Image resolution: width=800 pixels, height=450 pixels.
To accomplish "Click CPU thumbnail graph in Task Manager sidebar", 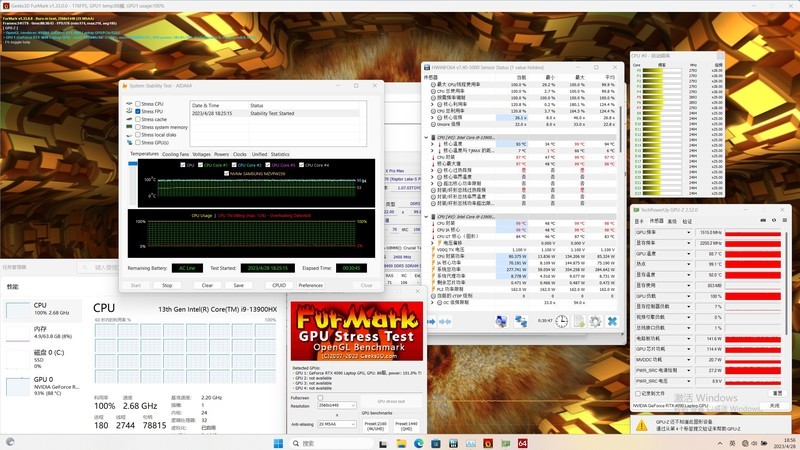I will [17, 309].
